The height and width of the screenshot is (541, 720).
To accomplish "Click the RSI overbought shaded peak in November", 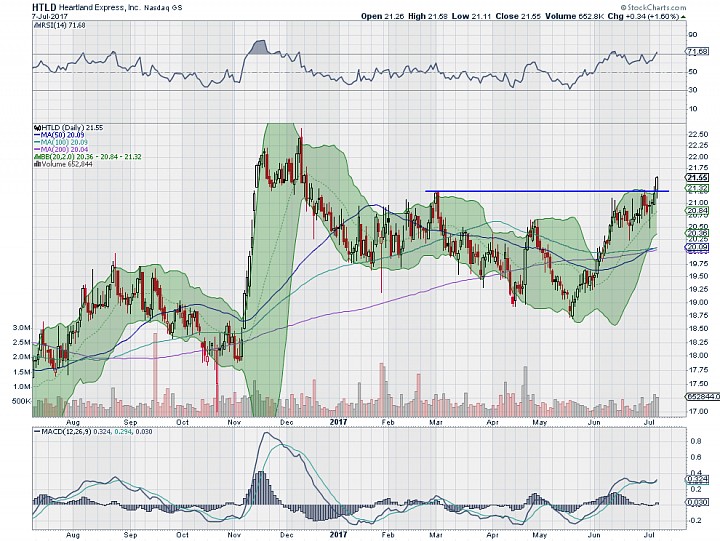I will [259, 45].
